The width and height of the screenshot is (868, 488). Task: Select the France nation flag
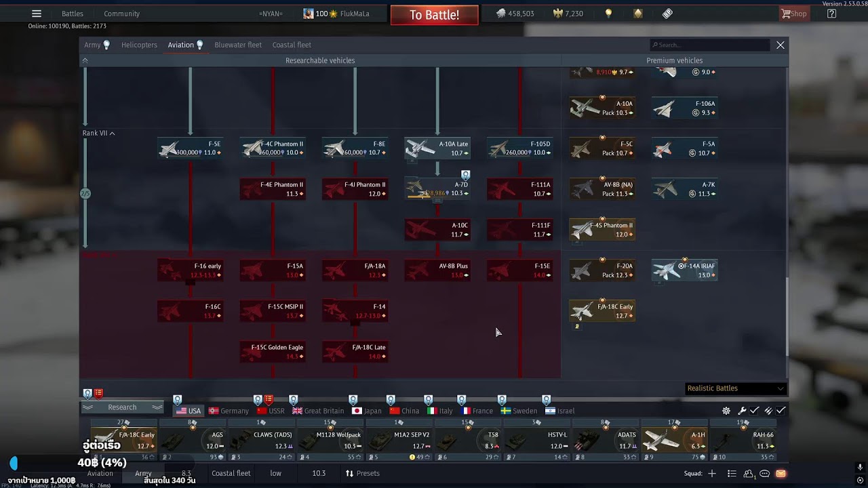(477, 411)
